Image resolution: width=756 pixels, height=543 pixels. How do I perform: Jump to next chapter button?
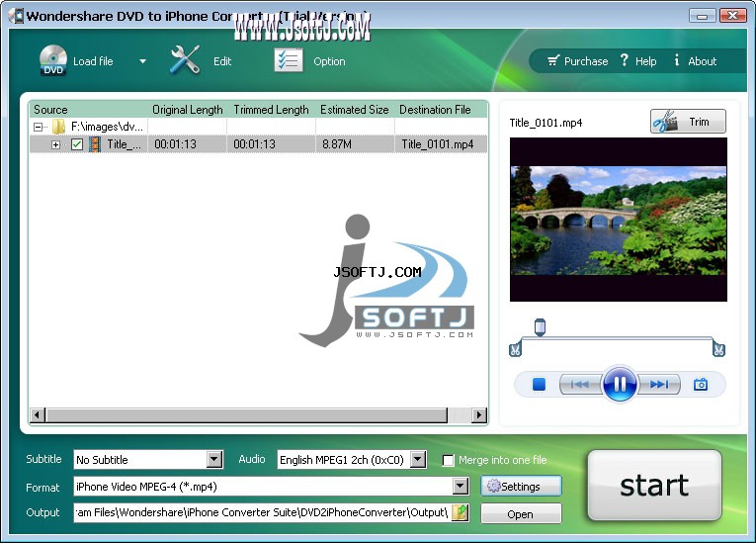658,385
